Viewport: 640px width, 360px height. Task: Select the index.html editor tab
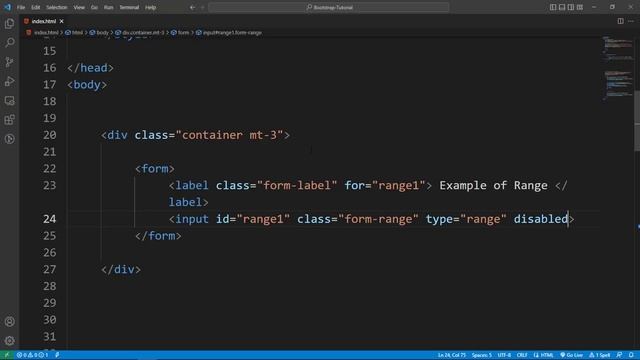[43, 21]
